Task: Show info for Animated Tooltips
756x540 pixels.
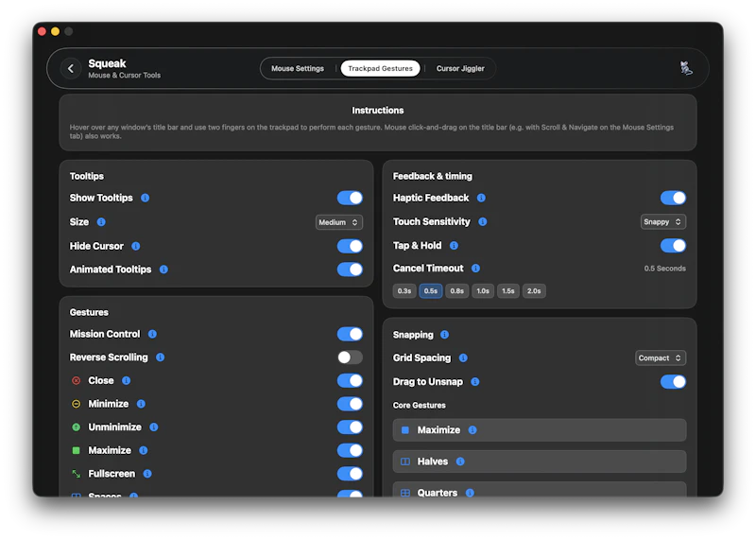Action: pyautogui.click(x=163, y=270)
